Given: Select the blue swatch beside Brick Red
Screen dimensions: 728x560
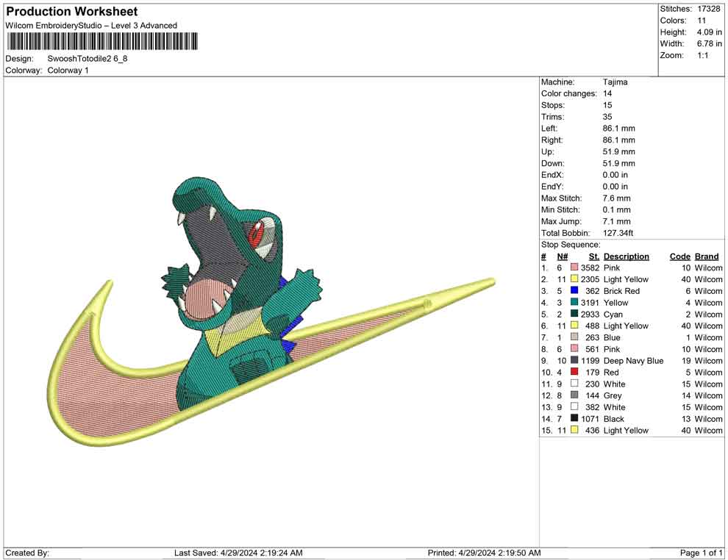Looking at the screenshot, I should (x=574, y=290).
